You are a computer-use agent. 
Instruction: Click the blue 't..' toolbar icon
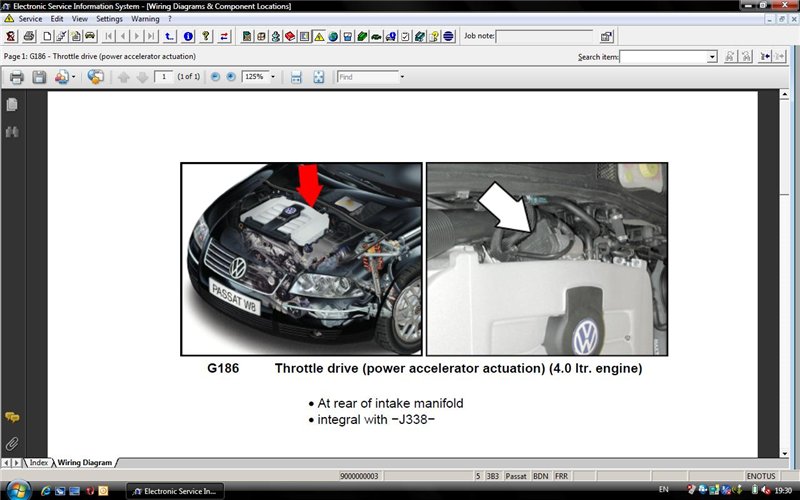[169, 36]
